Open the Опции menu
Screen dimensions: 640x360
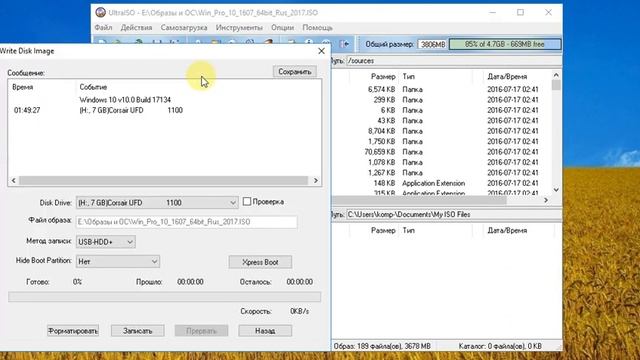(282, 28)
